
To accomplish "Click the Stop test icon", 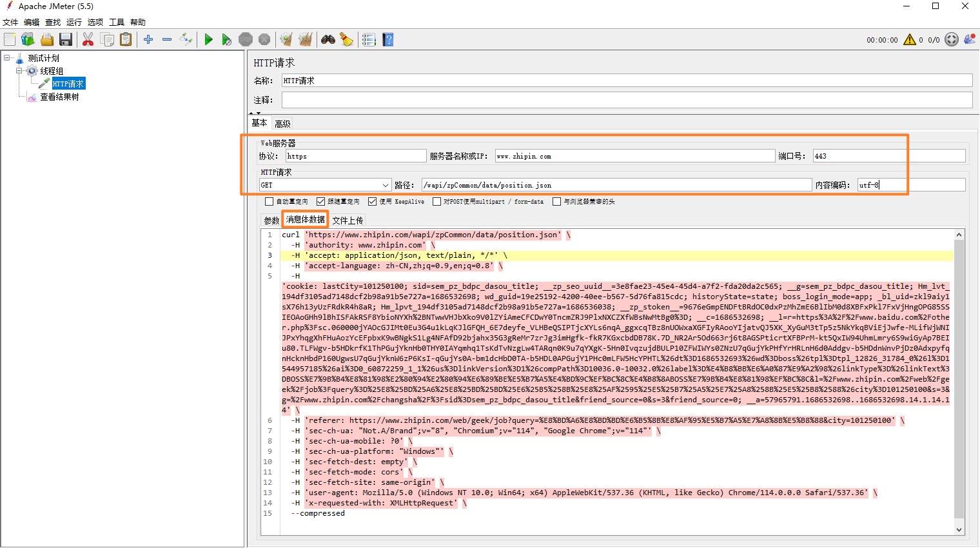I will point(246,39).
